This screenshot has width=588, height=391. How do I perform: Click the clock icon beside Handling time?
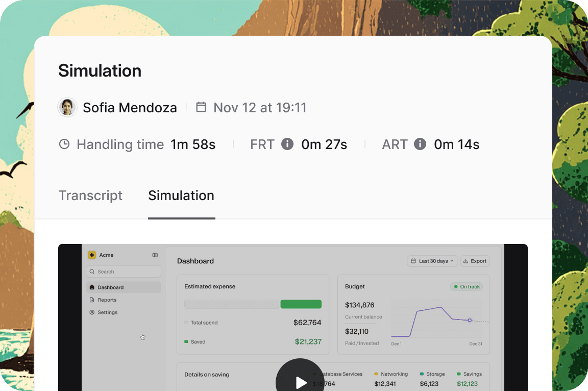(x=64, y=144)
